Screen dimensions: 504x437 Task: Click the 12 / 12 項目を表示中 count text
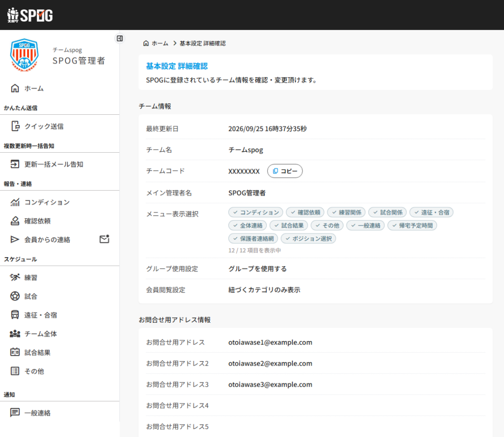click(x=254, y=250)
